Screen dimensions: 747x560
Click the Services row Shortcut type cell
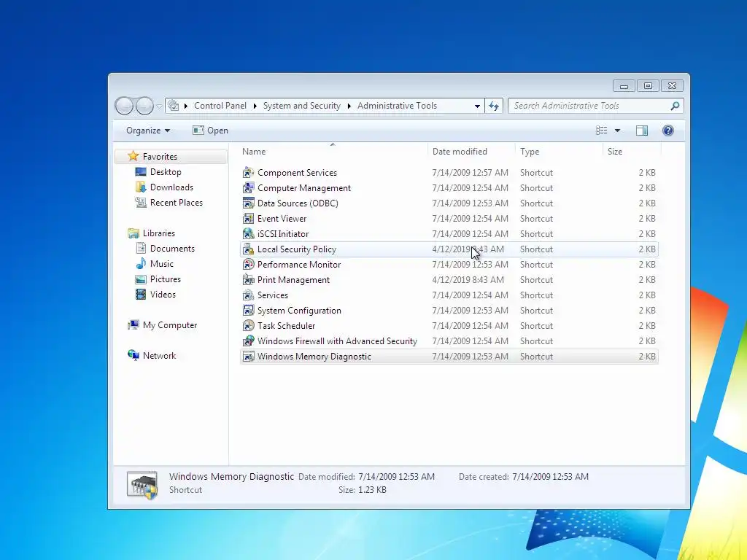(536, 295)
